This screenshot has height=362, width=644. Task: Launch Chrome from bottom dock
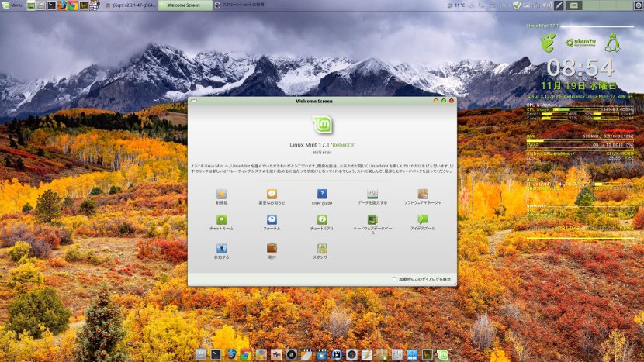coord(246,354)
